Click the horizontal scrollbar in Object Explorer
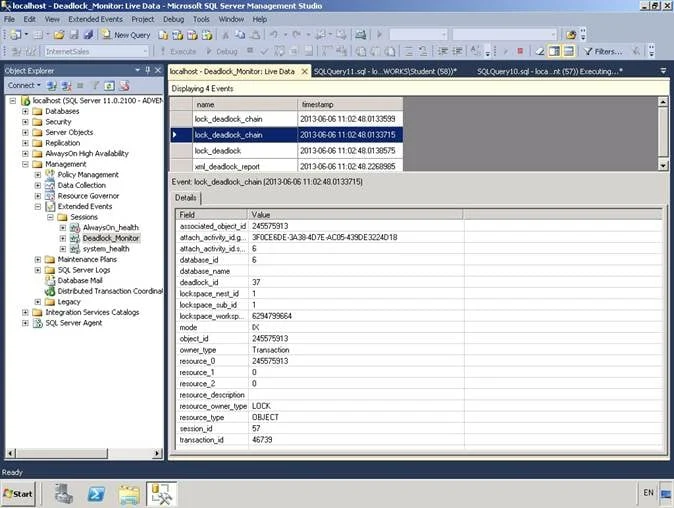This screenshot has height=508, width=674. pos(84,453)
